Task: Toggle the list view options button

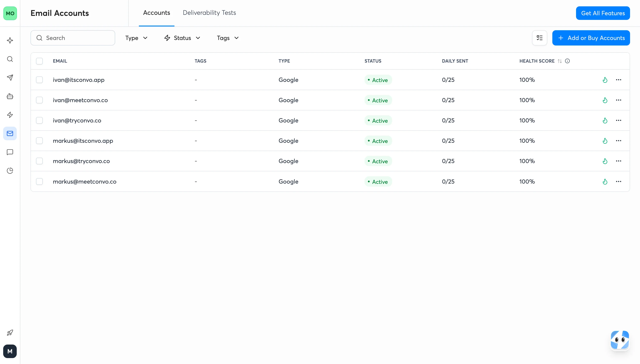Action: 540,38
